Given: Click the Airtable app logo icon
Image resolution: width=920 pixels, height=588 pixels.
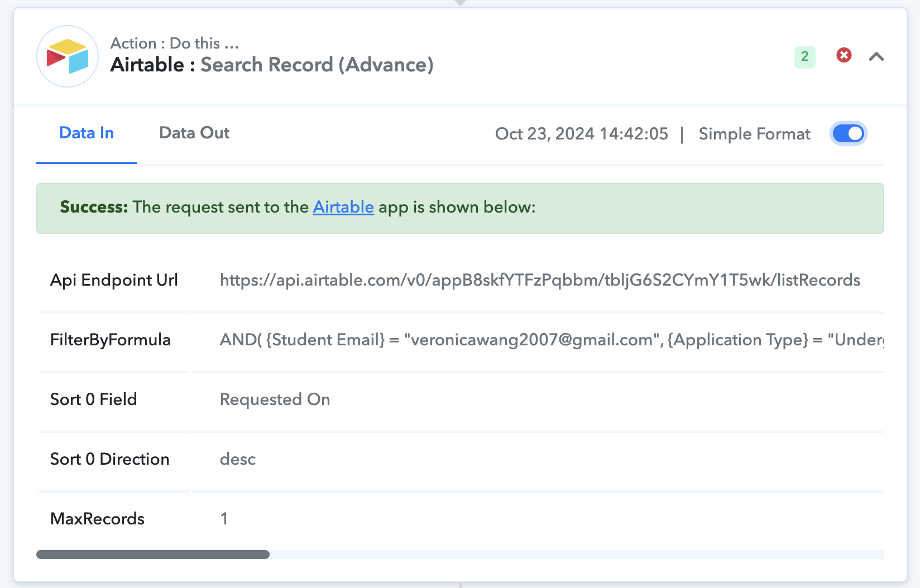Looking at the screenshot, I should point(68,56).
